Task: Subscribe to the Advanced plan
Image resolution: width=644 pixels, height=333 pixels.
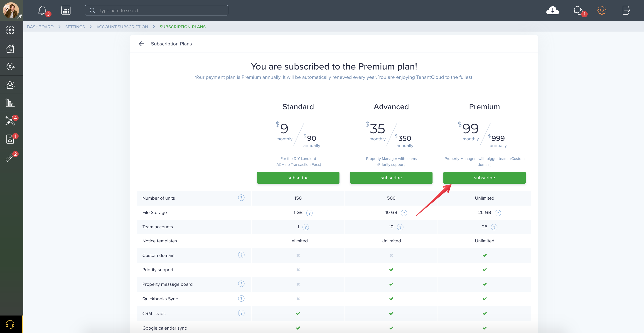Action: tap(391, 178)
